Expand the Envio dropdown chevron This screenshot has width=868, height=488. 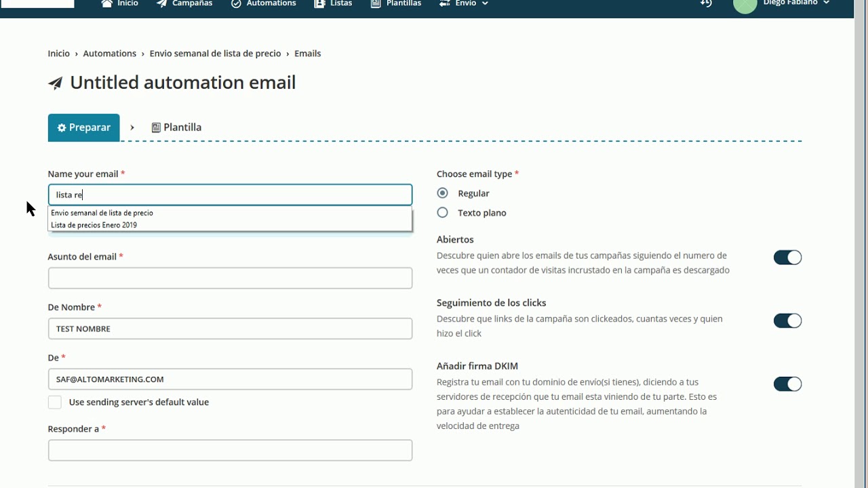coord(485,3)
